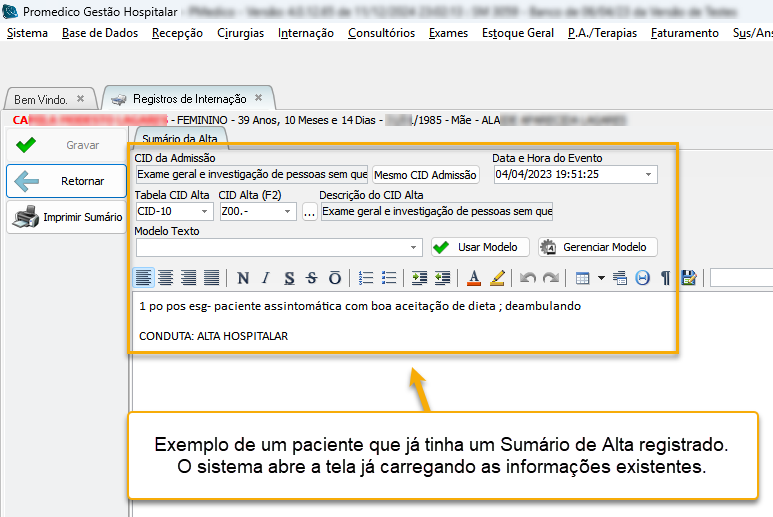Click the Retornar button
Viewport: 773px width, 517px height.
point(69,181)
